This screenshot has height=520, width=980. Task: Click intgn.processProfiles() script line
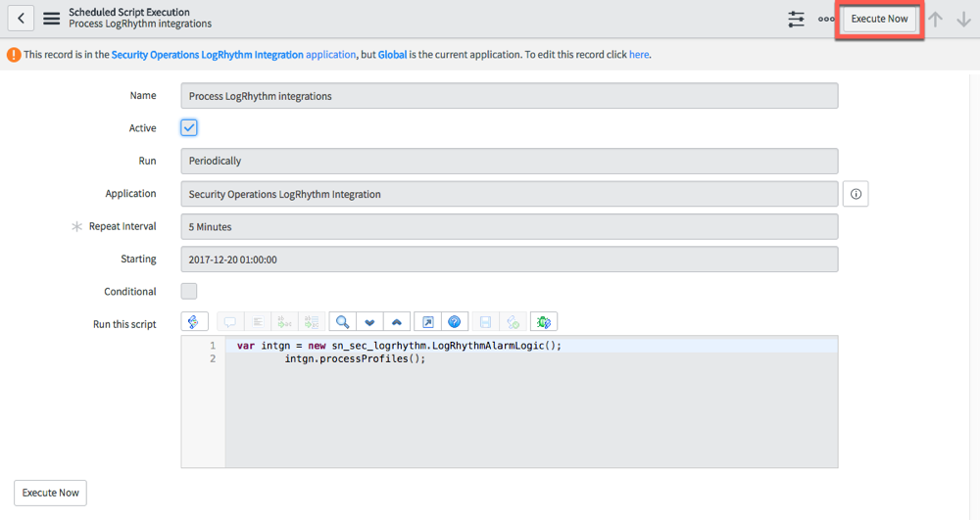coord(355,359)
